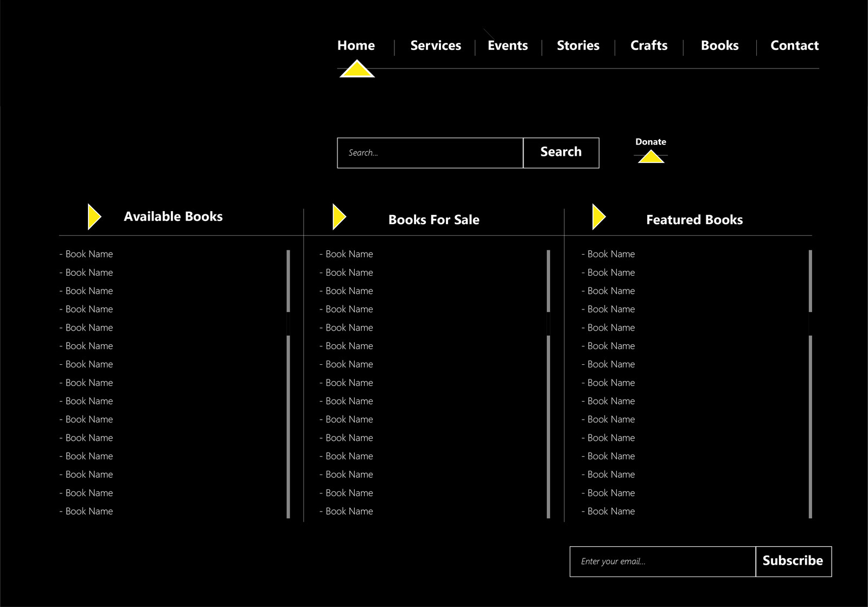868x607 pixels.
Task: Click the Search button
Action: pyautogui.click(x=561, y=153)
